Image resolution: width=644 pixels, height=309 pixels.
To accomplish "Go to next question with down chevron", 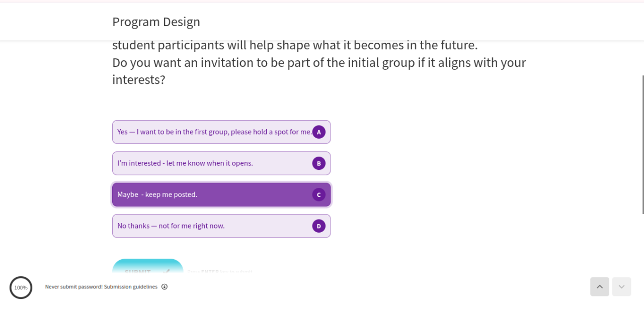I will pyautogui.click(x=621, y=287).
